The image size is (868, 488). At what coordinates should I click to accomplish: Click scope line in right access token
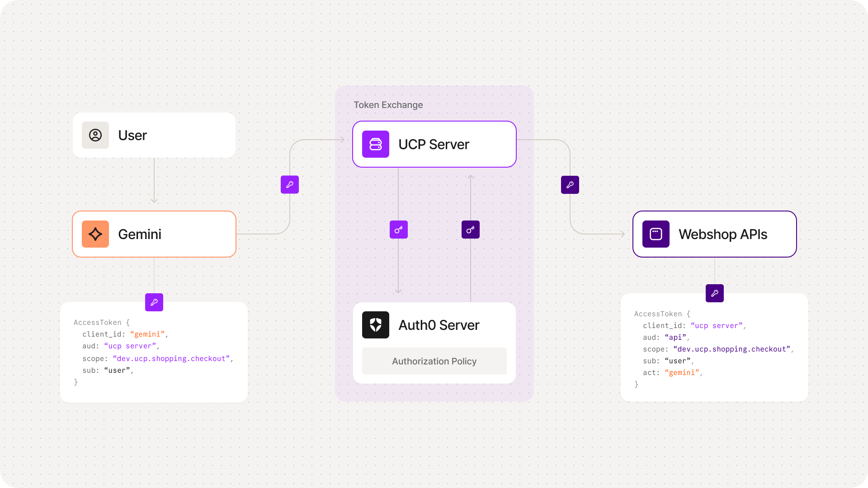[718, 349]
